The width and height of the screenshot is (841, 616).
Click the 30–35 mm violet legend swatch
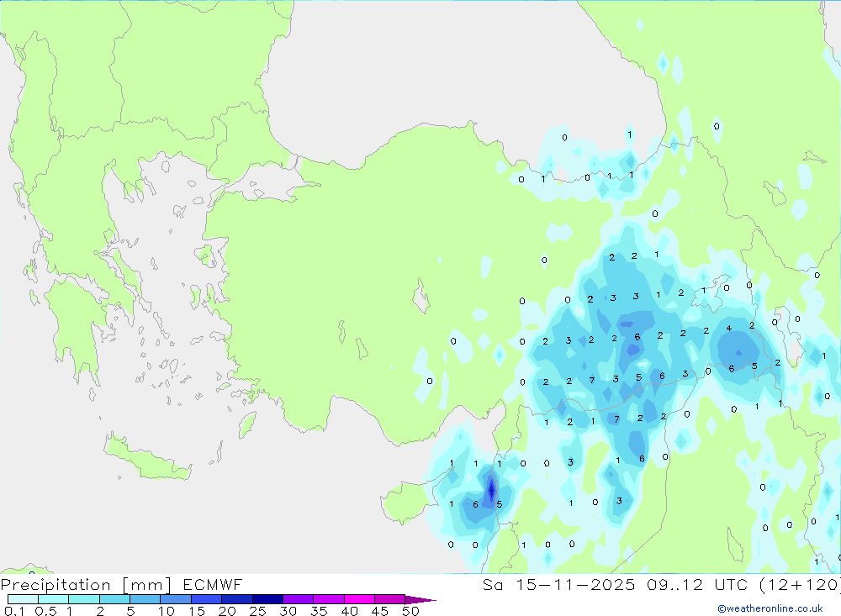click(298, 599)
